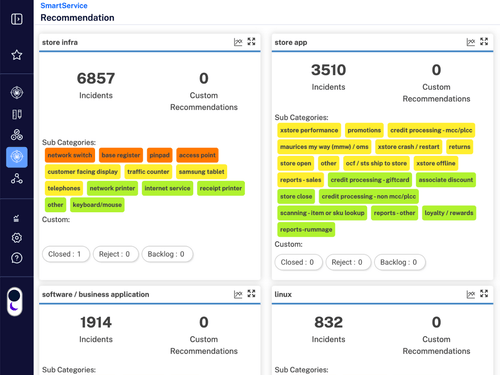
Task: Open the connected nodes sidebar icon
Action: click(17, 179)
